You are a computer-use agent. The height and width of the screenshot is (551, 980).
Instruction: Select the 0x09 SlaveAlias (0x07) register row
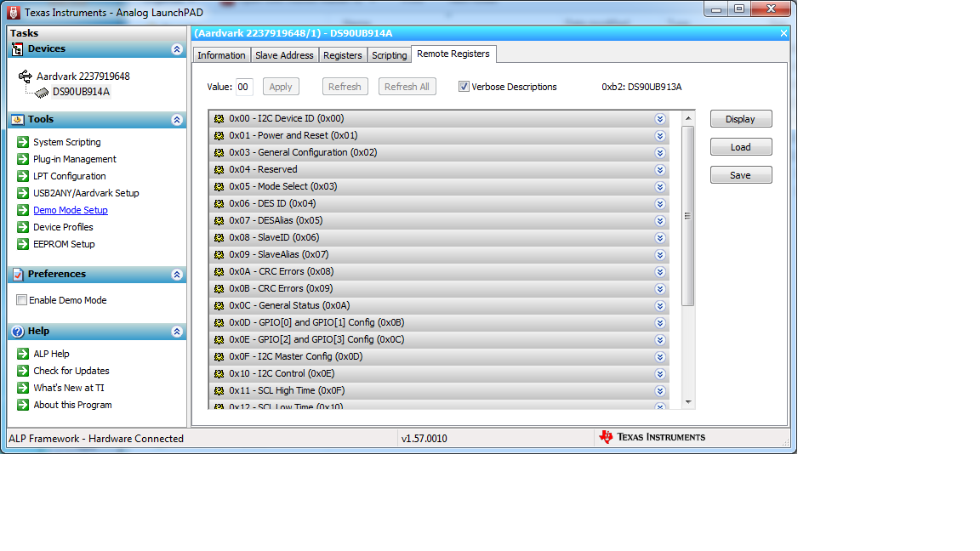439,254
